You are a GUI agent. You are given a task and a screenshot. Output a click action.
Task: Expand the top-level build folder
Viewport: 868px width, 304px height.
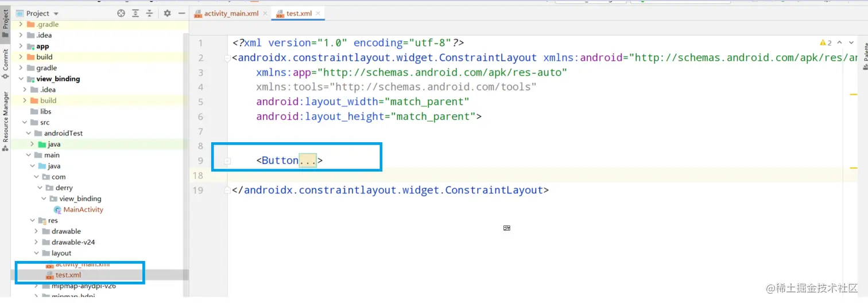tap(21, 57)
